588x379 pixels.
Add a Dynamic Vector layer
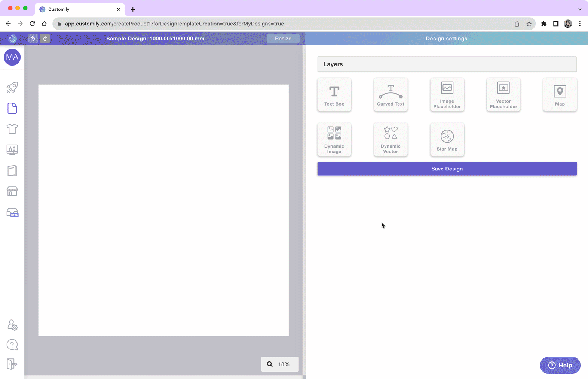391,139
